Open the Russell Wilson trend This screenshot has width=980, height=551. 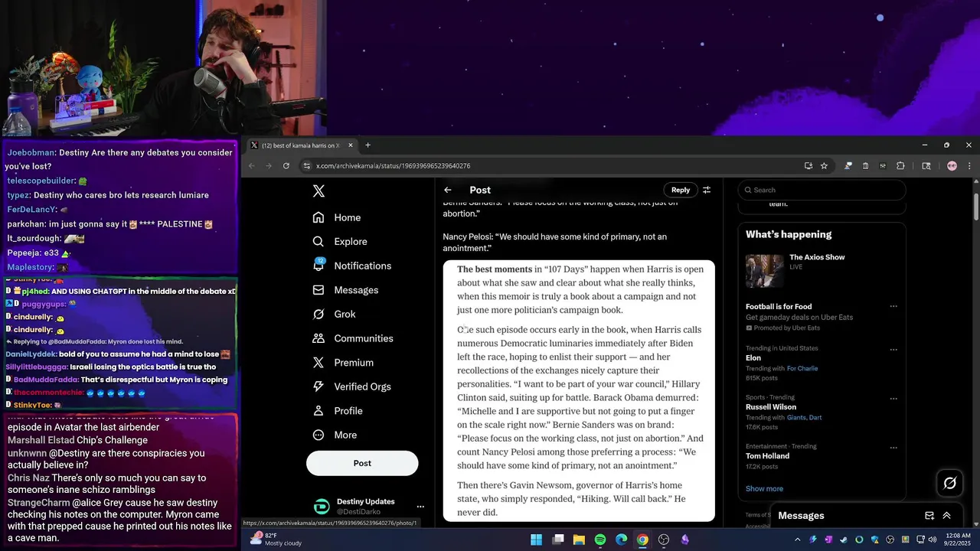(822, 412)
